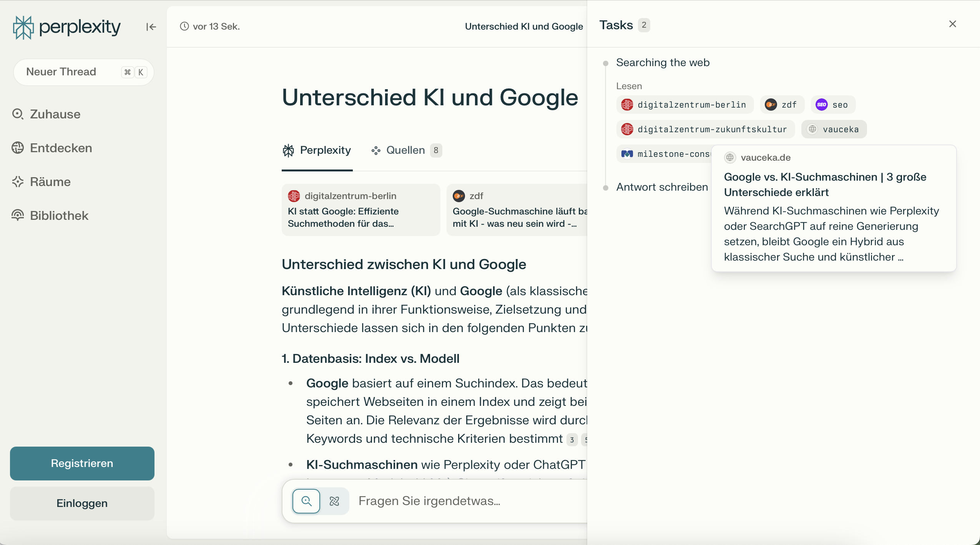The width and height of the screenshot is (980, 545).
Task: Click the zdf source card favicon
Action: [x=459, y=196]
